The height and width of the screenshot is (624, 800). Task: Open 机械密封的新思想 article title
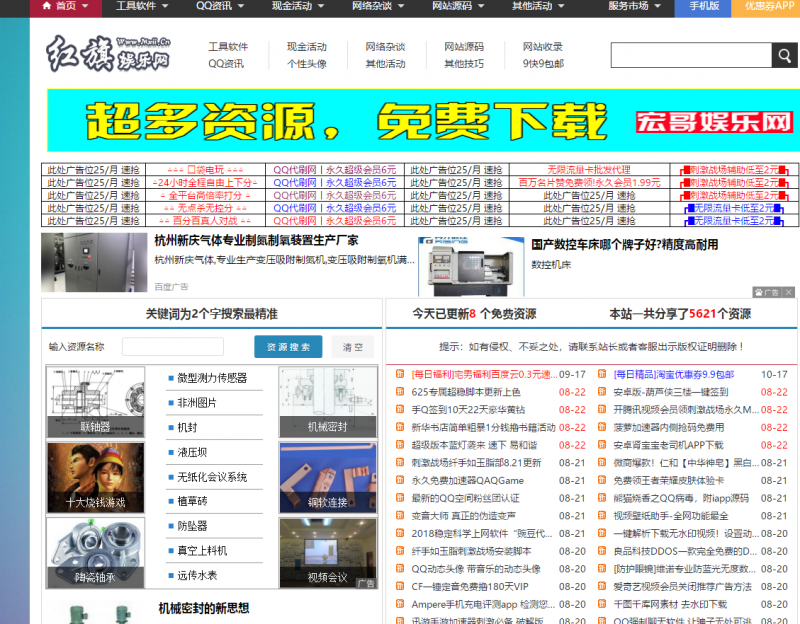coord(204,608)
